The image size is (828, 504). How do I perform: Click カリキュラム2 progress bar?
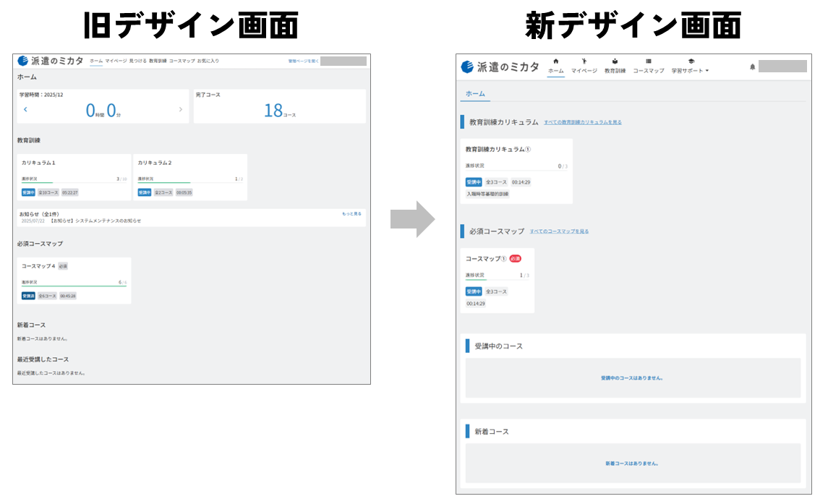[190, 183]
